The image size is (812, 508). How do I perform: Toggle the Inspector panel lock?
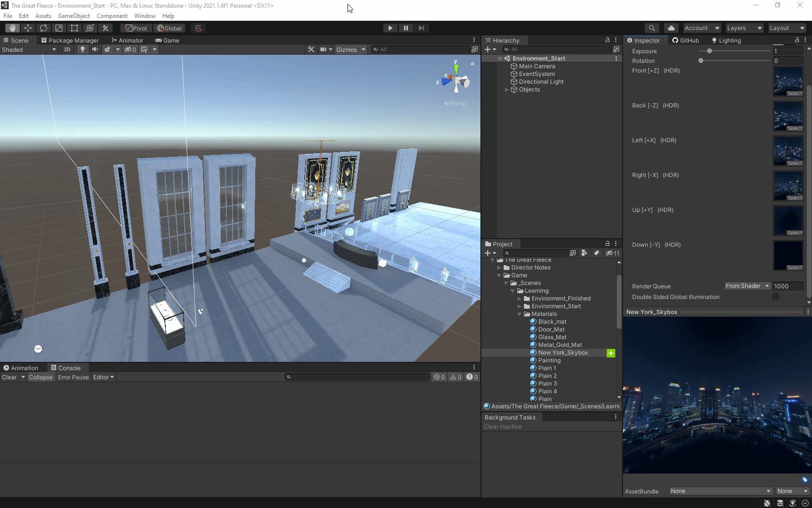click(x=797, y=40)
